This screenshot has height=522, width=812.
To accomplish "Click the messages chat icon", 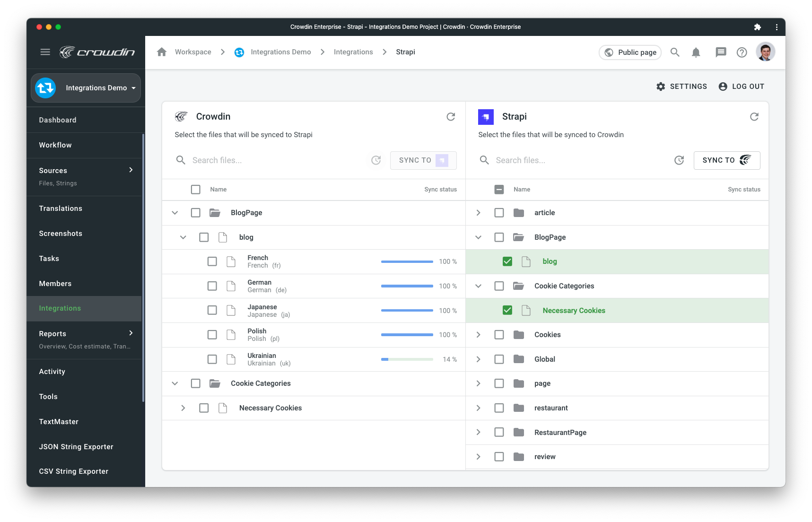I will (x=720, y=52).
